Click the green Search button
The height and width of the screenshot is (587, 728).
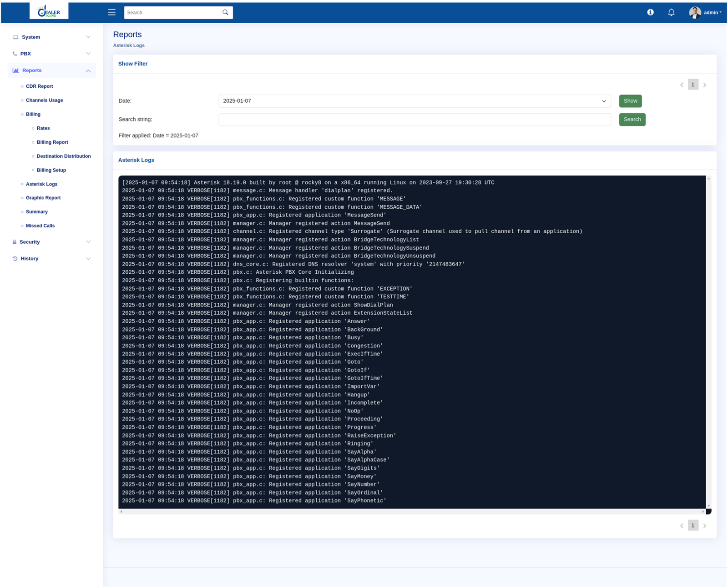(632, 120)
